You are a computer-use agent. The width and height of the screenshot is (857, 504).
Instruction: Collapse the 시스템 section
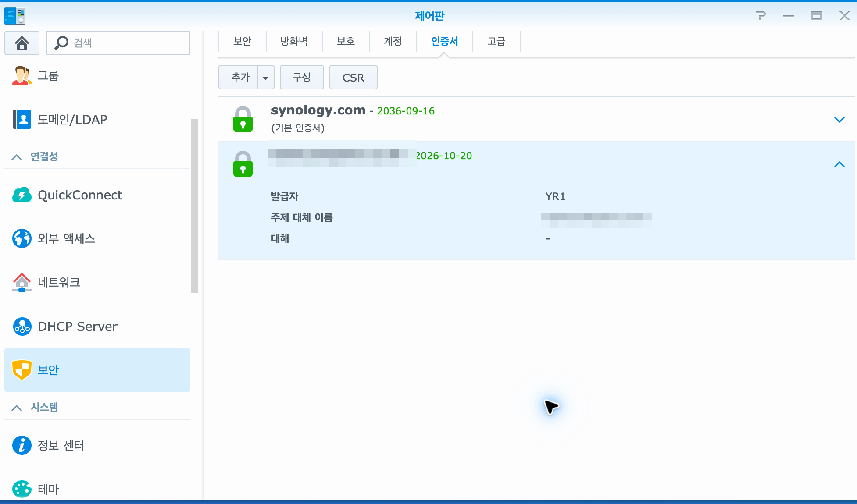coord(16,408)
